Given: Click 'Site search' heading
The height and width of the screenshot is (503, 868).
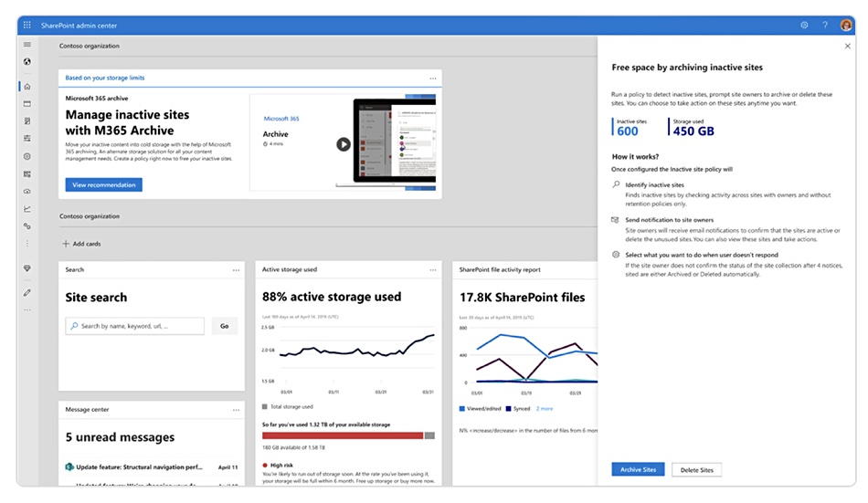Looking at the screenshot, I should [96, 298].
